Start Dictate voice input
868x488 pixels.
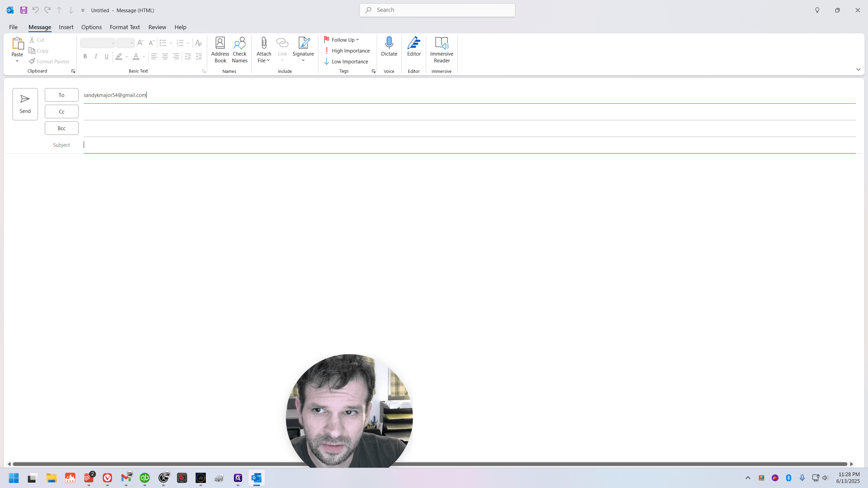[x=389, y=47]
